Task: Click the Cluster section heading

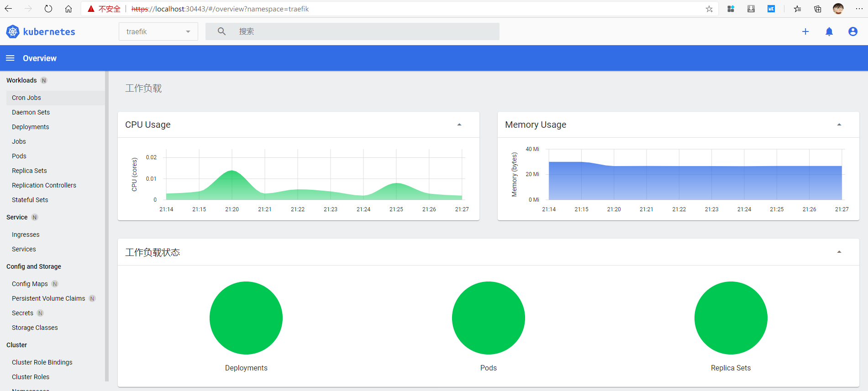Action: coord(16,345)
